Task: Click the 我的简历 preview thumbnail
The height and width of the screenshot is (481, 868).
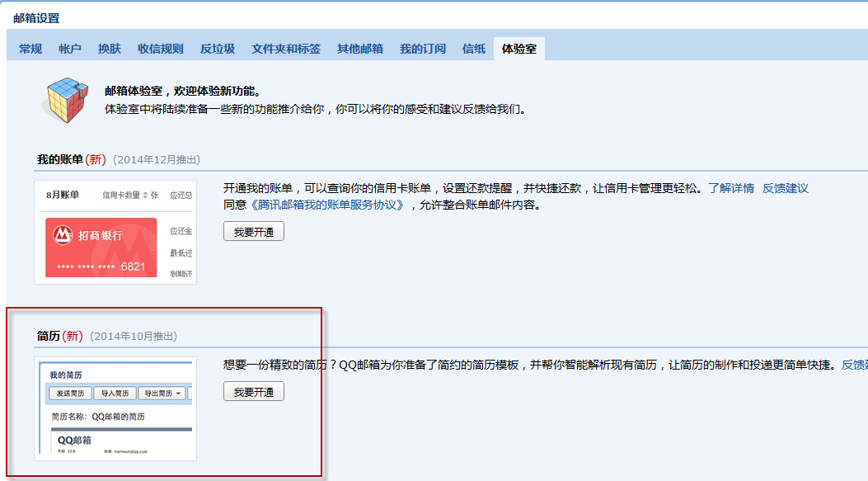Action: click(115, 409)
